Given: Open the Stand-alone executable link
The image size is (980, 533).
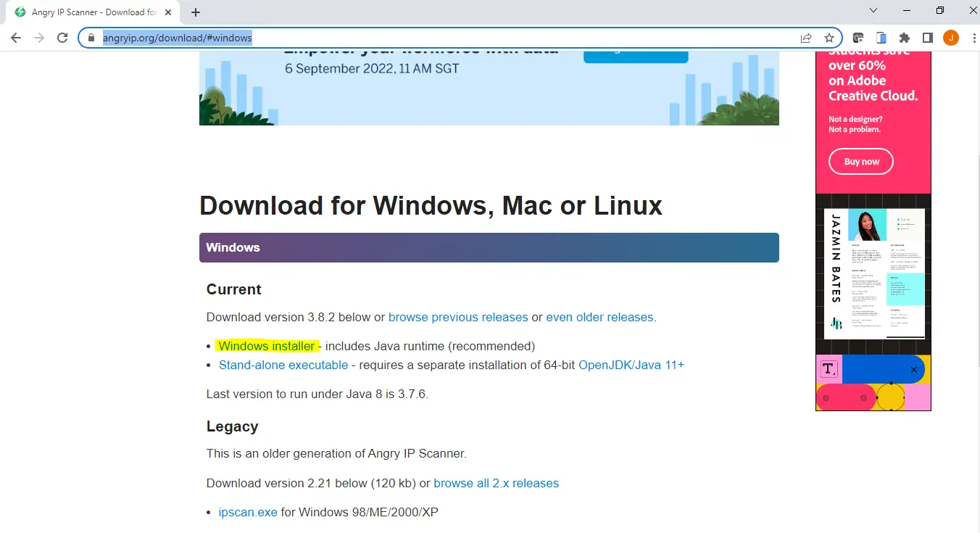Looking at the screenshot, I should point(283,365).
